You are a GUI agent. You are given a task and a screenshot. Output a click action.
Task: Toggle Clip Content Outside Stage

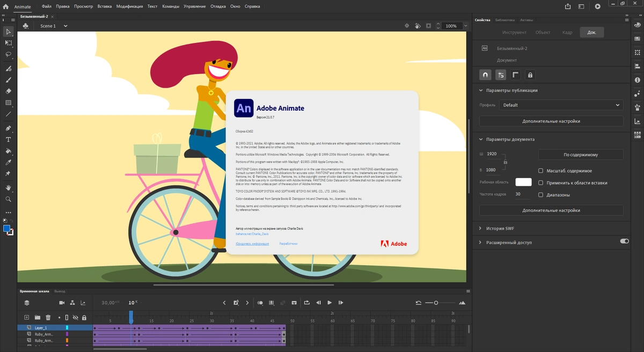428,26
